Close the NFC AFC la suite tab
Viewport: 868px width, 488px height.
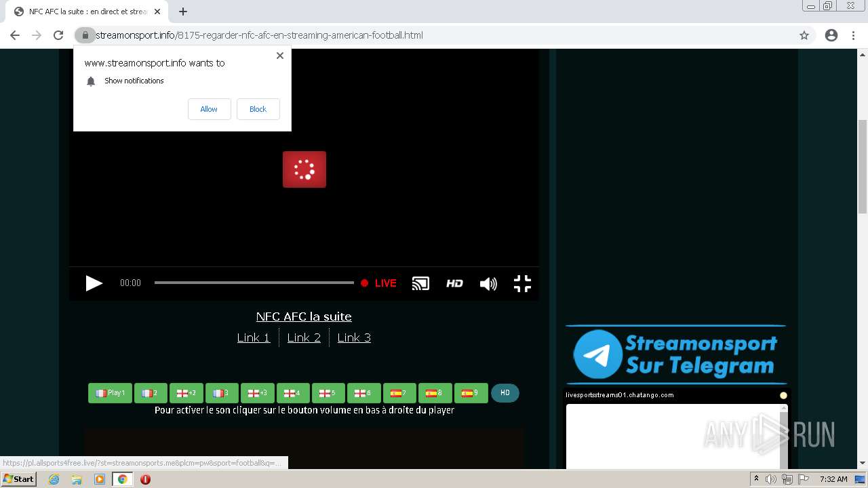click(157, 12)
